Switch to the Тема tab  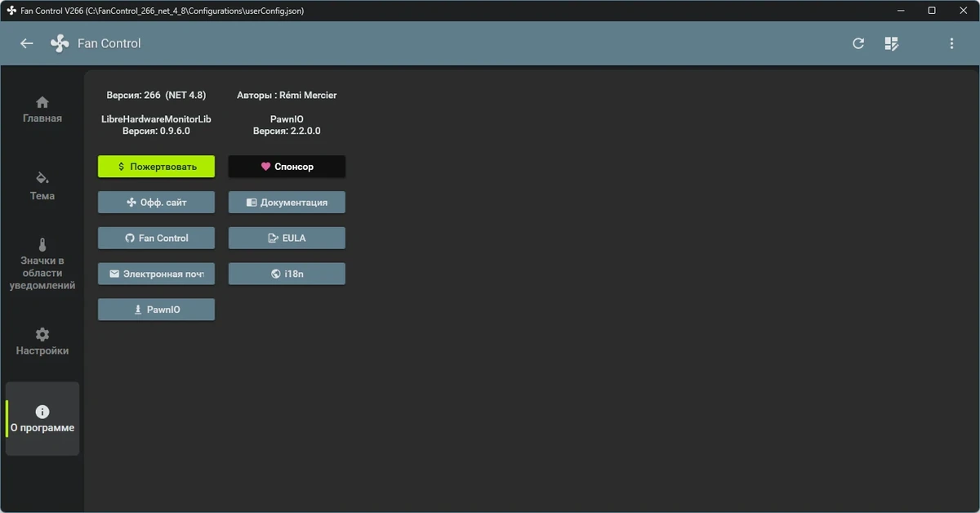[42, 186]
